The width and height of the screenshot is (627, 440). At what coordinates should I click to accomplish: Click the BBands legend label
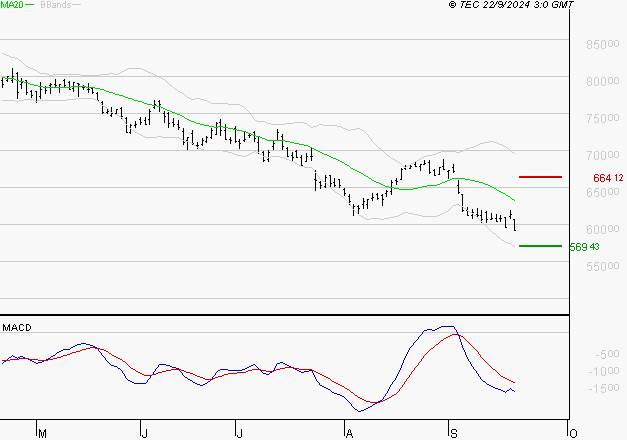point(56,5)
